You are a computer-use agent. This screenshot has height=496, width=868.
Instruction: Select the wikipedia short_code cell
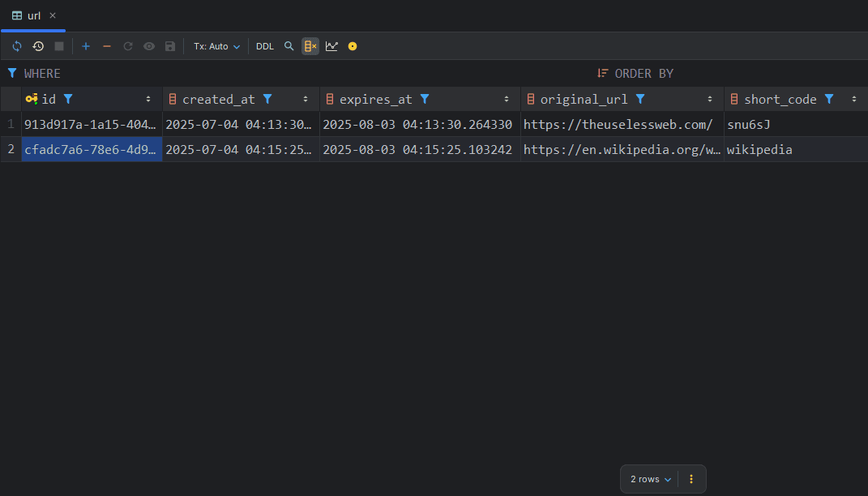[759, 150]
